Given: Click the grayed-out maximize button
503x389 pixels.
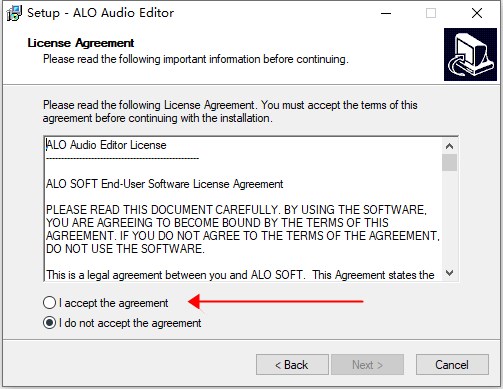Looking at the screenshot, I should click(x=431, y=13).
